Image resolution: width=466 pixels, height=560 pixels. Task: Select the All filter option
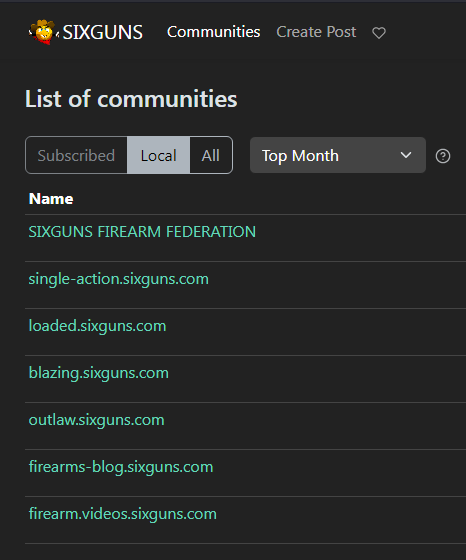tap(211, 155)
